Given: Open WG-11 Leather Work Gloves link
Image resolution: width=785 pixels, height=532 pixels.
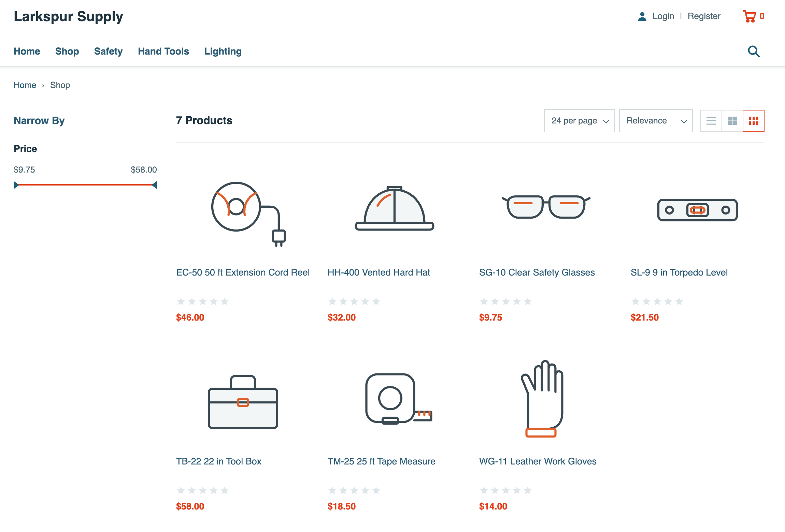Looking at the screenshot, I should click(538, 461).
